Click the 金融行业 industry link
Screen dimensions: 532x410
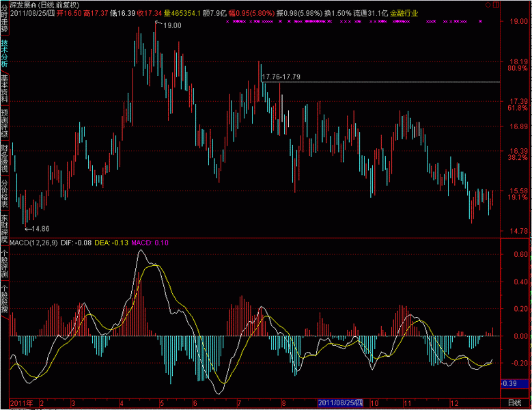tap(404, 13)
